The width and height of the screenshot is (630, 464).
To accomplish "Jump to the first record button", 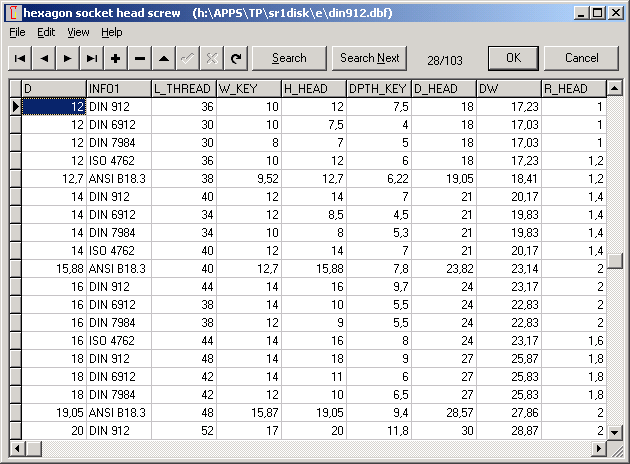I will click(x=20, y=58).
